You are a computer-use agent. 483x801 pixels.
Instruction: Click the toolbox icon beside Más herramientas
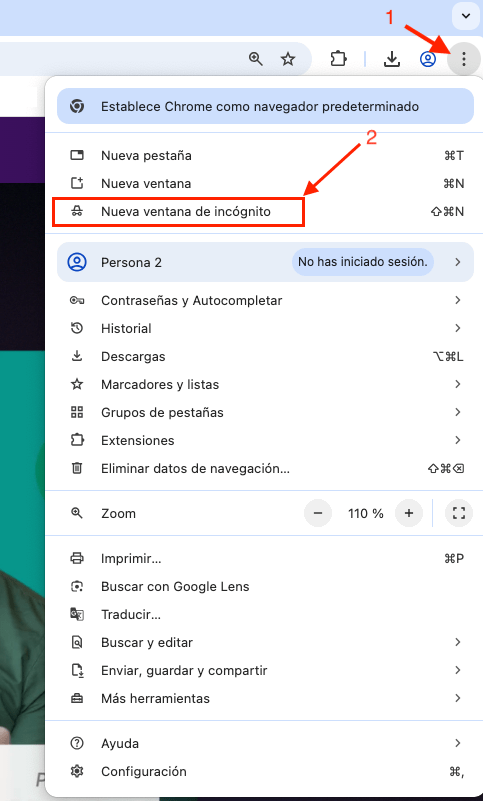(x=77, y=698)
